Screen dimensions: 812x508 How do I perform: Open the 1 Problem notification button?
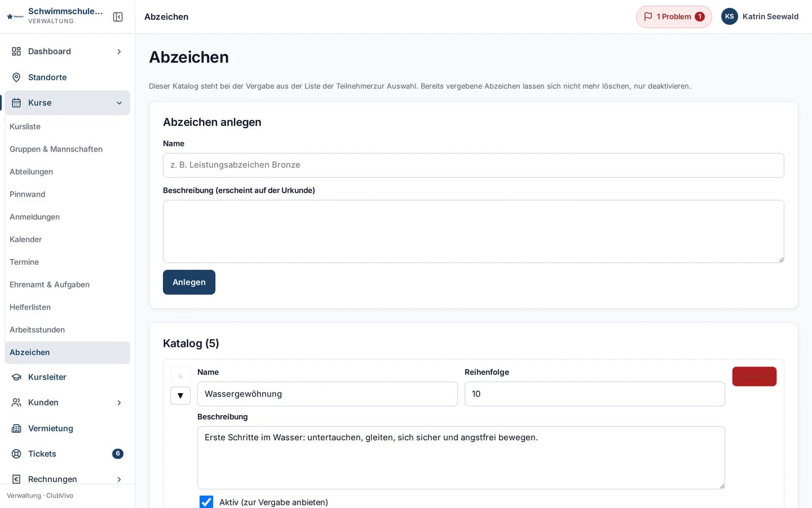(674, 17)
